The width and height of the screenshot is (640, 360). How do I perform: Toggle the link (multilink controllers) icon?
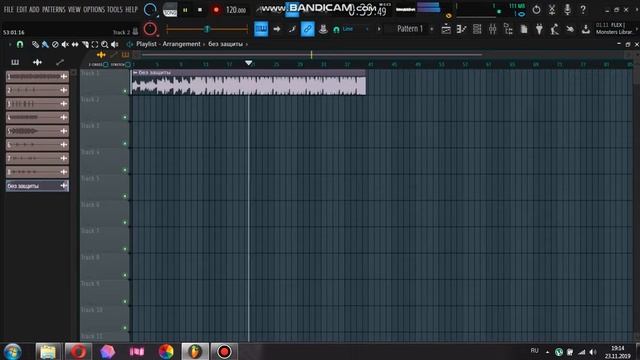tap(307, 29)
